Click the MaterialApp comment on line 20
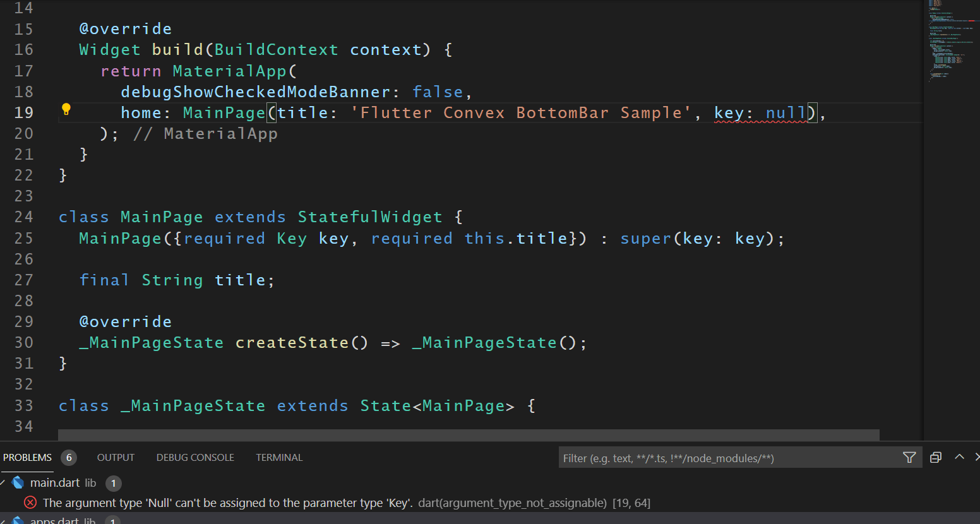The width and height of the screenshot is (980, 524). [x=220, y=133]
